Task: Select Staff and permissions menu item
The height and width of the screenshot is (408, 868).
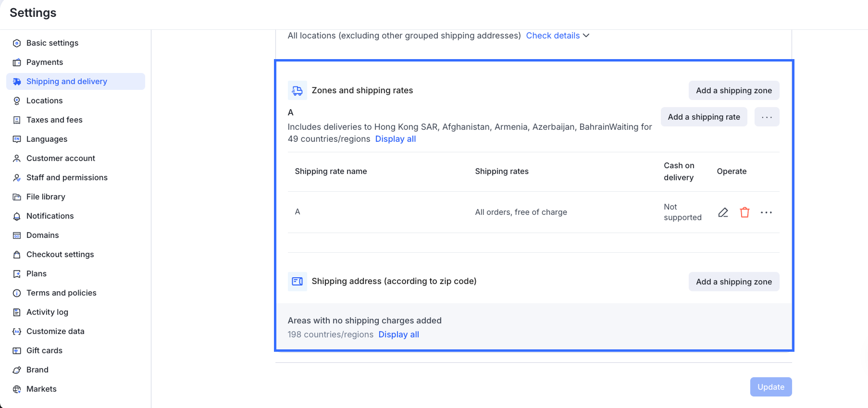Action: click(67, 177)
